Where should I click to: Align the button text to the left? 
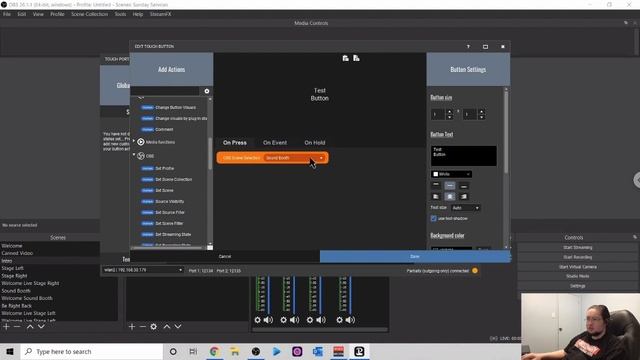[436, 197]
